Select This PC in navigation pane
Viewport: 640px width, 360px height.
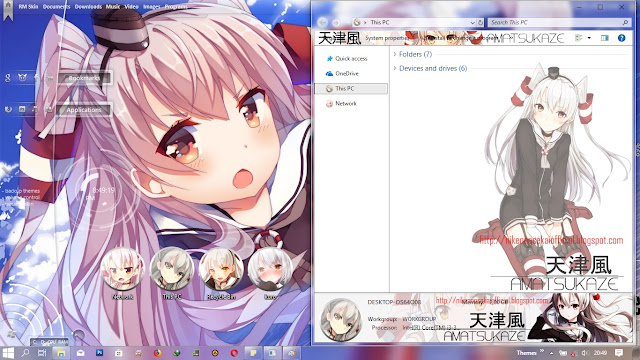pos(351,89)
